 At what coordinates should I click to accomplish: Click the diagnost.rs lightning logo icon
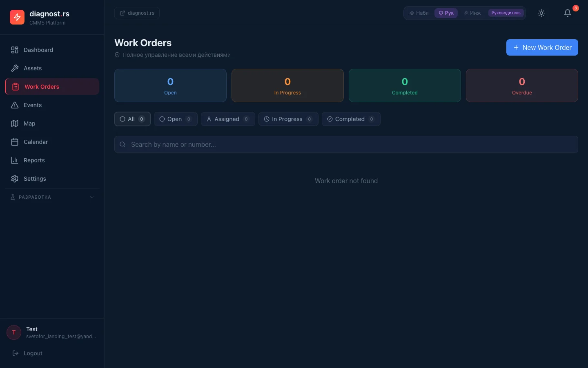coord(17,17)
